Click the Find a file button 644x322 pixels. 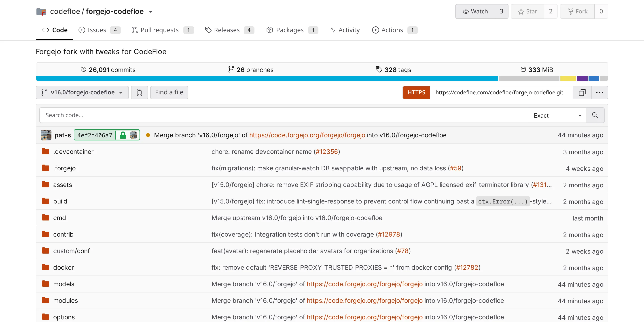169,93
